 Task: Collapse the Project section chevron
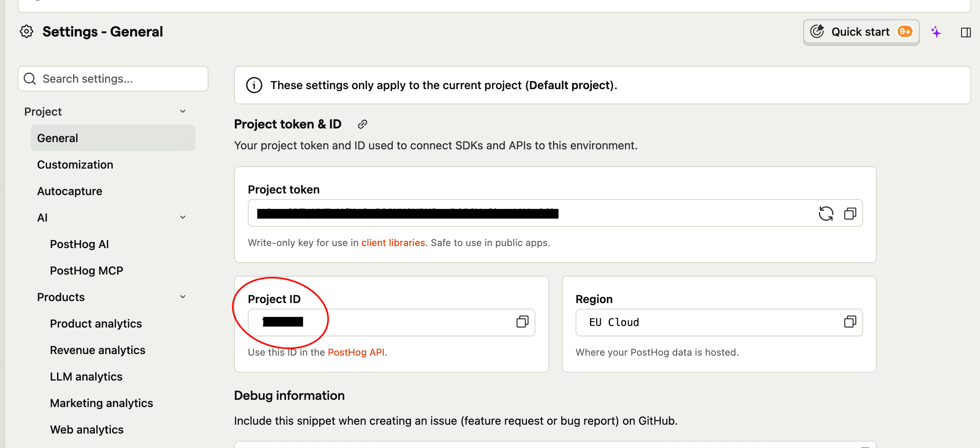pos(183,112)
